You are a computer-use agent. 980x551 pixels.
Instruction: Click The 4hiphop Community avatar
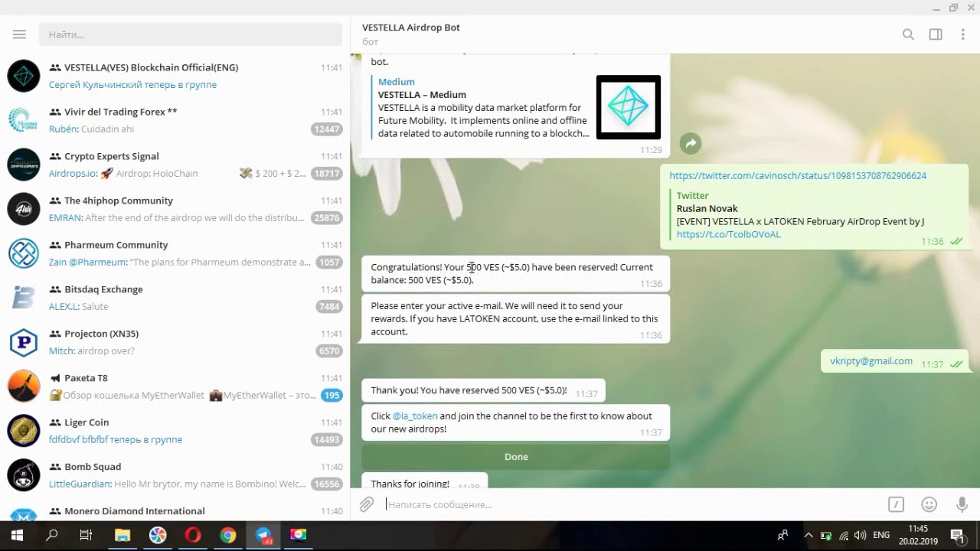click(24, 209)
